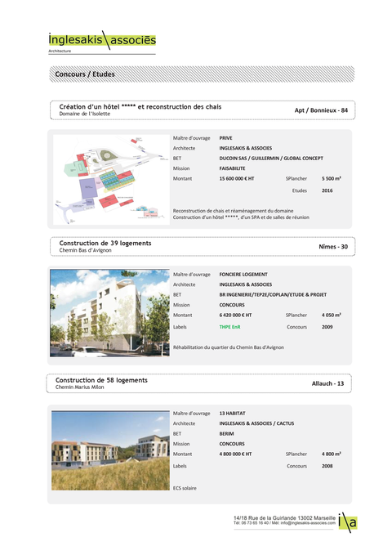The width and height of the screenshot is (392, 555).
Task: Click BET value 'BERIM'
Action: coord(226,433)
